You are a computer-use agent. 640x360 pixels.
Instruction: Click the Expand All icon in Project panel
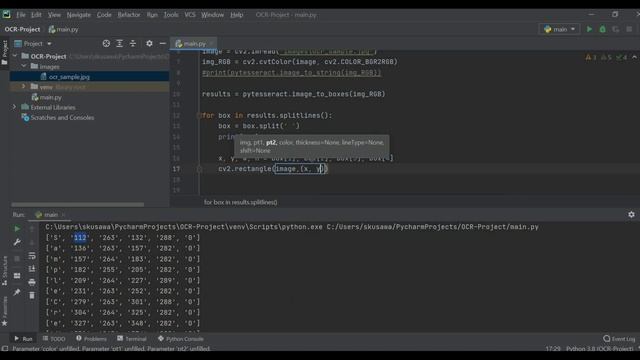tap(120, 43)
